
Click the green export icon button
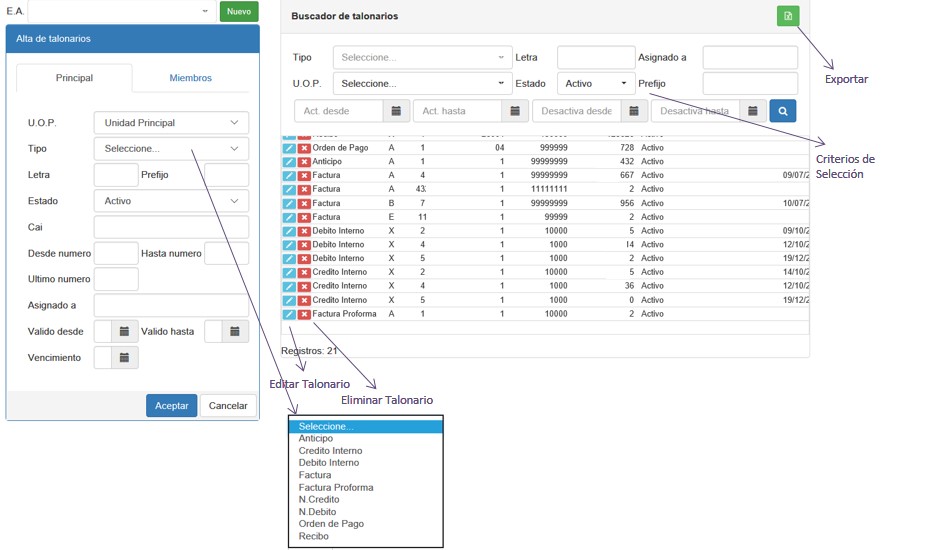(x=788, y=16)
